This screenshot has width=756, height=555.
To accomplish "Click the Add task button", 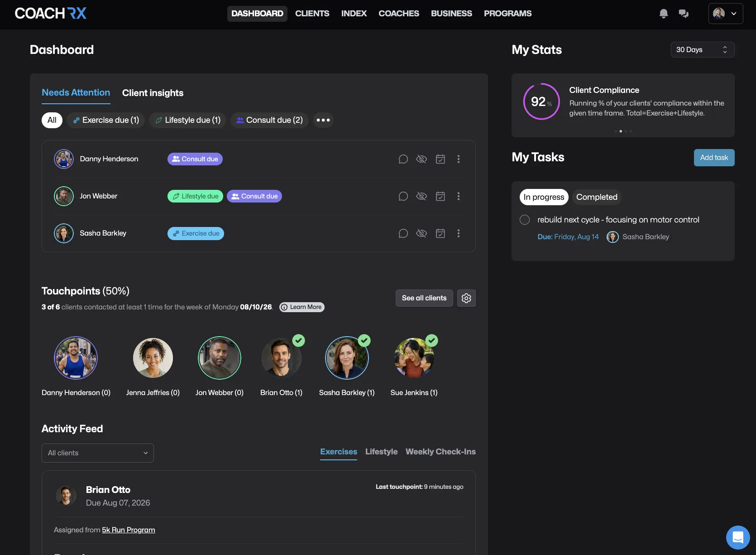I will [x=714, y=158].
